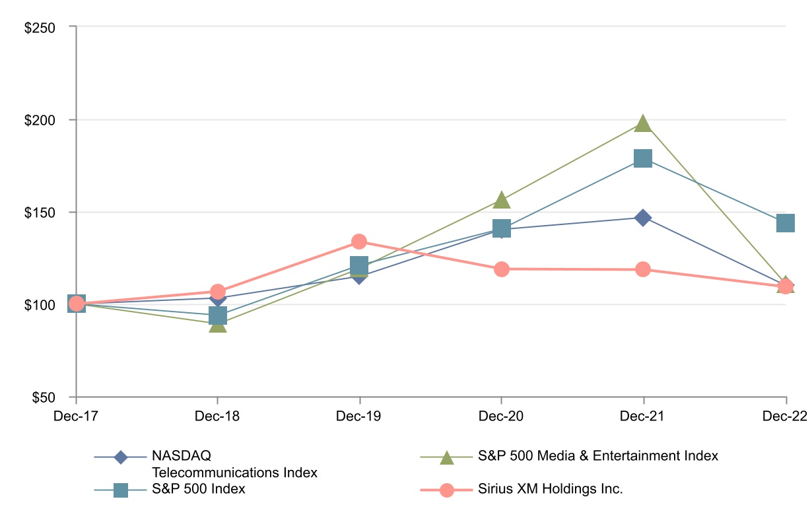The height and width of the screenshot is (528, 812).
Task: Click the S&P 500 Media & Entertainment Index legend label
Action: 597,456
